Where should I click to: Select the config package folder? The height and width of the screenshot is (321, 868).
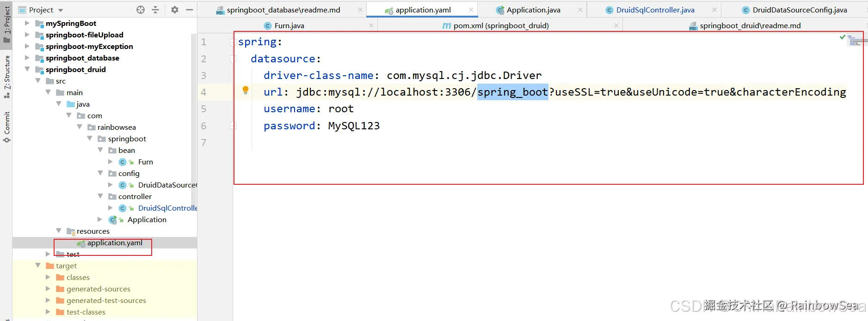[129, 174]
